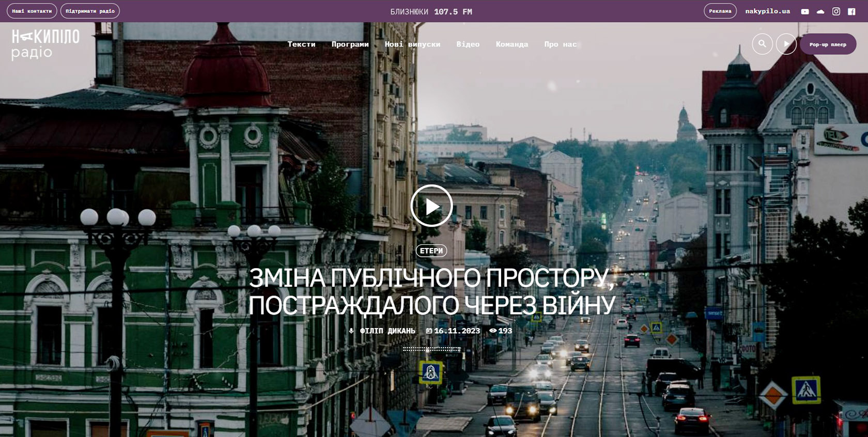Open the Тексти menu item
868x437 pixels.
click(301, 44)
